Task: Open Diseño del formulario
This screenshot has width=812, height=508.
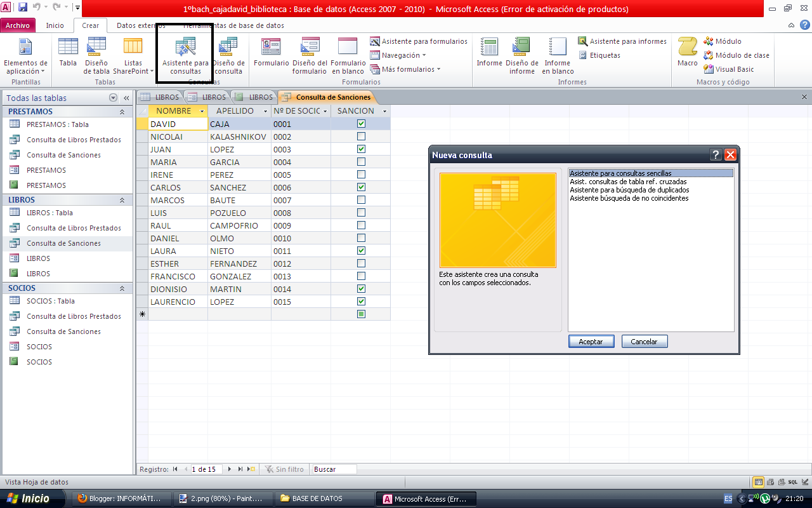Action: click(x=310, y=56)
